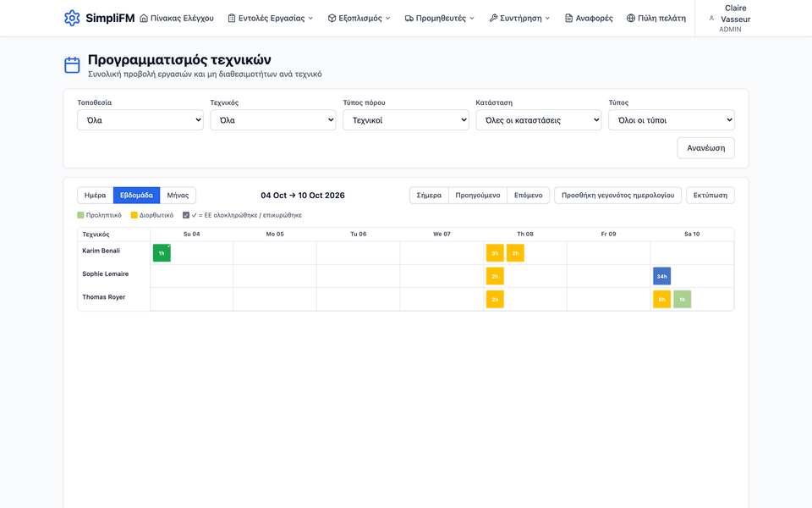The image size is (812, 508).
Task: Switch to the Ημέρα view
Action: coord(96,196)
